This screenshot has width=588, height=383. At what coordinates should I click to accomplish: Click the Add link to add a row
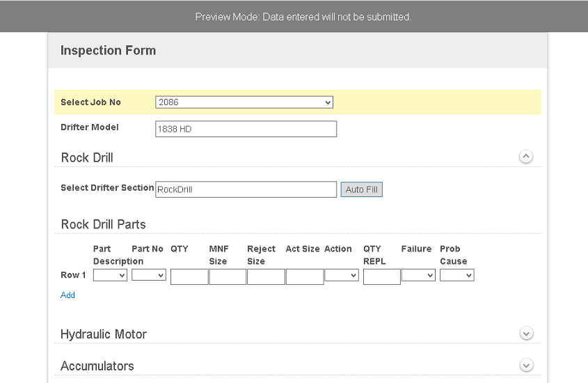click(67, 295)
